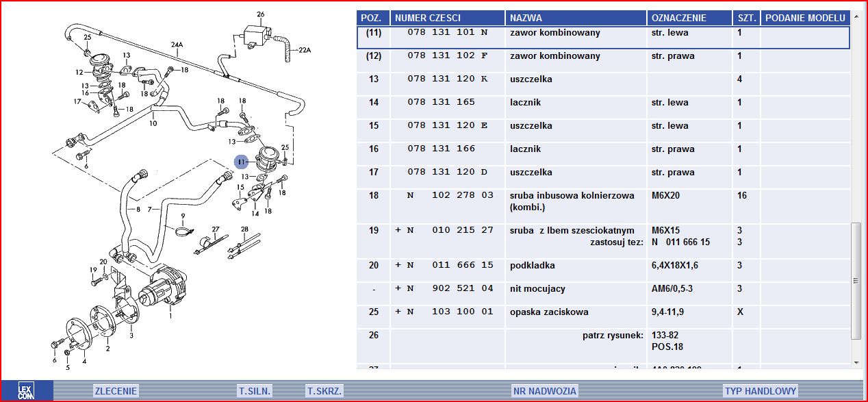Click part number 26 in diagram
Viewport: 868px width, 402px height.
pyautogui.click(x=260, y=14)
